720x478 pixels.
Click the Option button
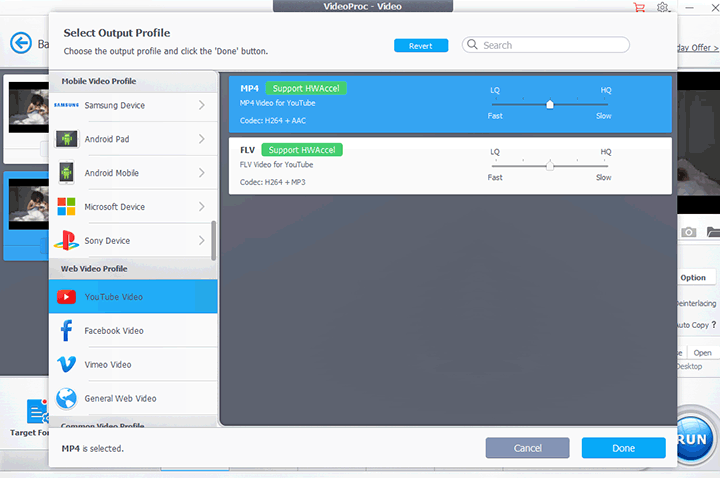pos(695,277)
